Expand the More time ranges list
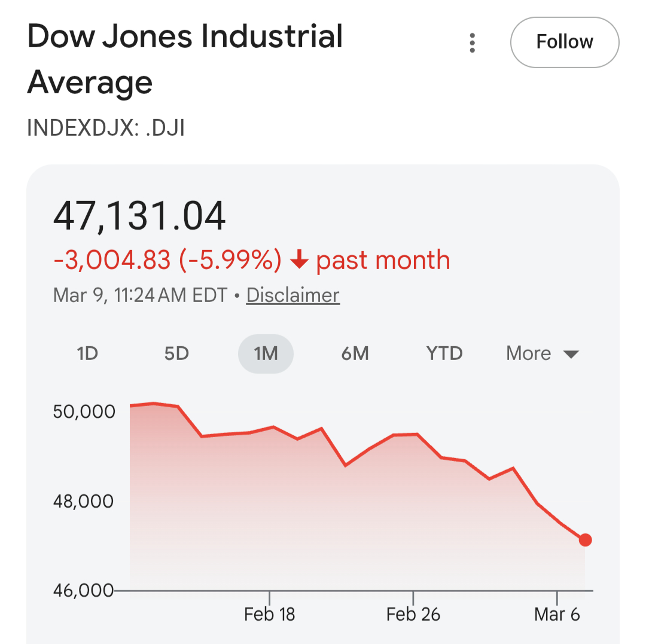Screen dimensions: 646x644 (529, 353)
